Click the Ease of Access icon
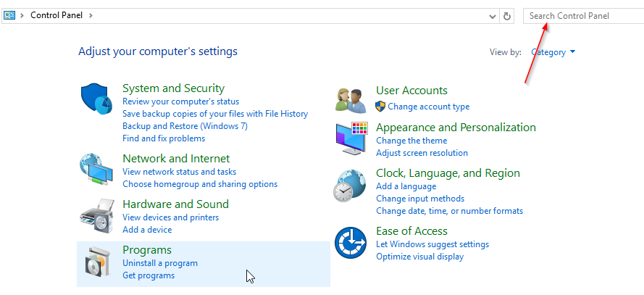 point(351,243)
